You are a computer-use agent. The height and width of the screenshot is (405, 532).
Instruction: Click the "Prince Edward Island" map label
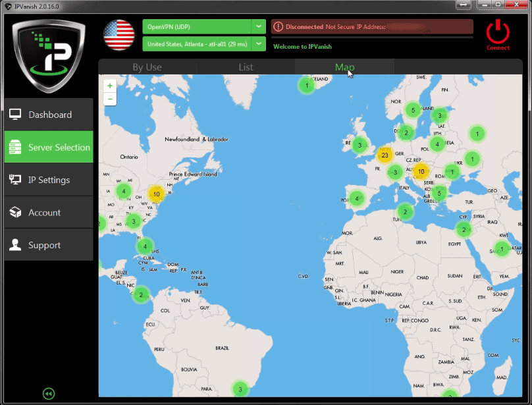pyautogui.click(x=193, y=174)
